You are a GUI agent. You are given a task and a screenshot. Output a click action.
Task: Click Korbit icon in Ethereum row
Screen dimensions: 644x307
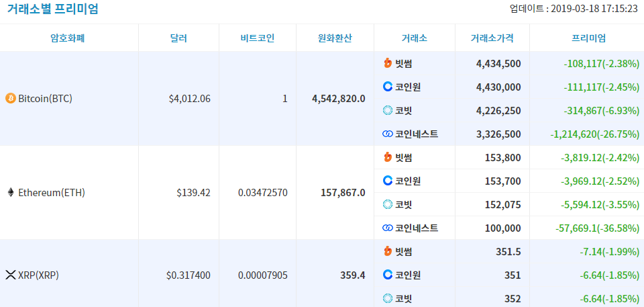pyautogui.click(x=387, y=204)
